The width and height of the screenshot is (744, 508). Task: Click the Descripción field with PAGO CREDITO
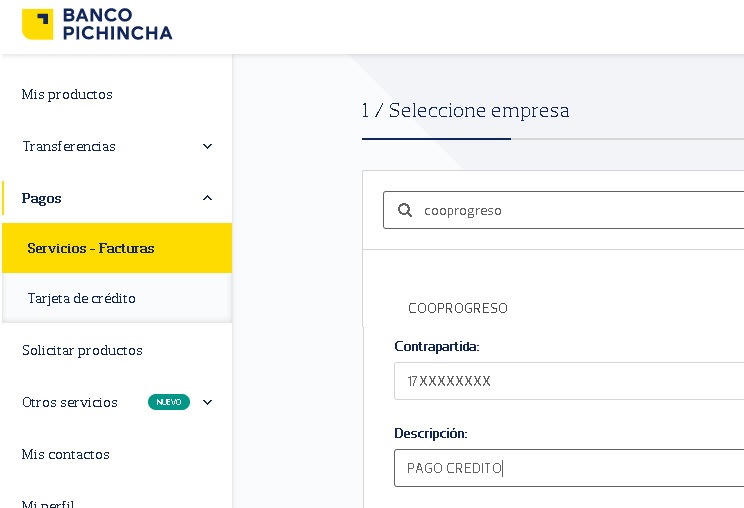[x=569, y=468]
